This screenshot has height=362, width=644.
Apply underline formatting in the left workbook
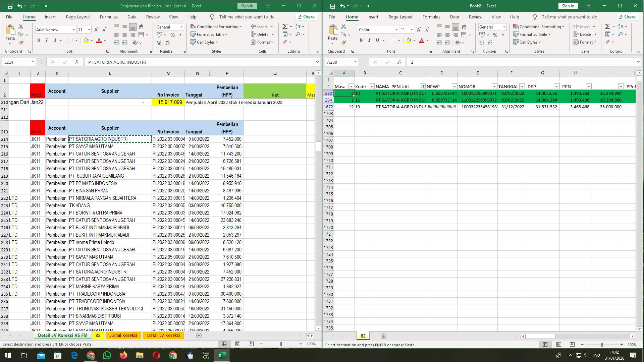coord(54,40)
